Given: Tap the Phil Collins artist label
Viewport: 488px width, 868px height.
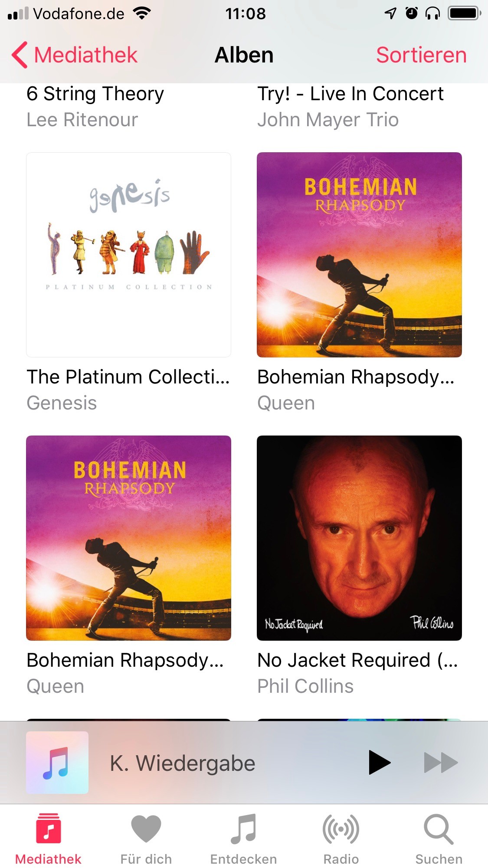Looking at the screenshot, I should tap(305, 686).
